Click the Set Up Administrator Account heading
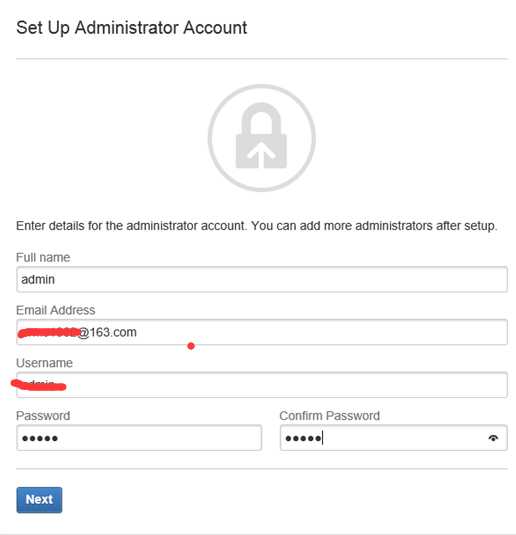The image size is (516, 535). pyautogui.click(x=131, y=28)
